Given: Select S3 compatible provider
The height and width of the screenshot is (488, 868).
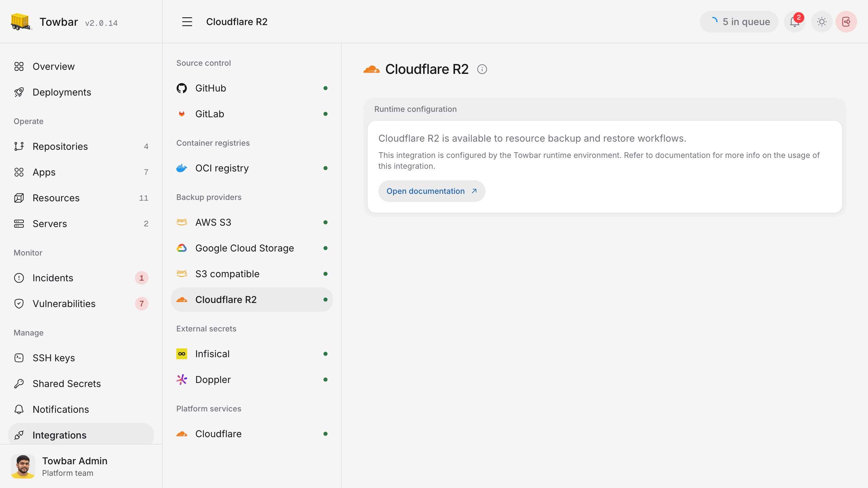Looking at the screenshot, I should click(252, 274).
